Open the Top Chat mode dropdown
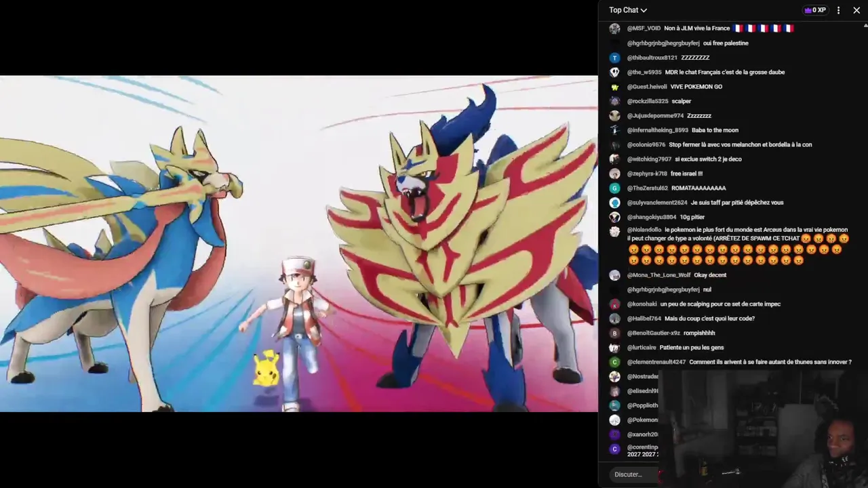This screenshot has width=868, height=488. (628, 10)
